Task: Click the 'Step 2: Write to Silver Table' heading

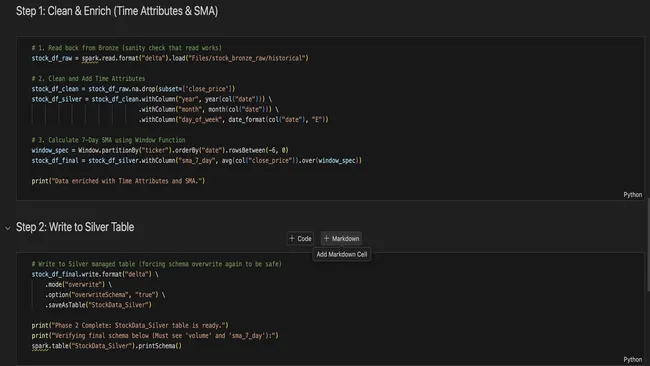Action: click(x=75, y=227)
